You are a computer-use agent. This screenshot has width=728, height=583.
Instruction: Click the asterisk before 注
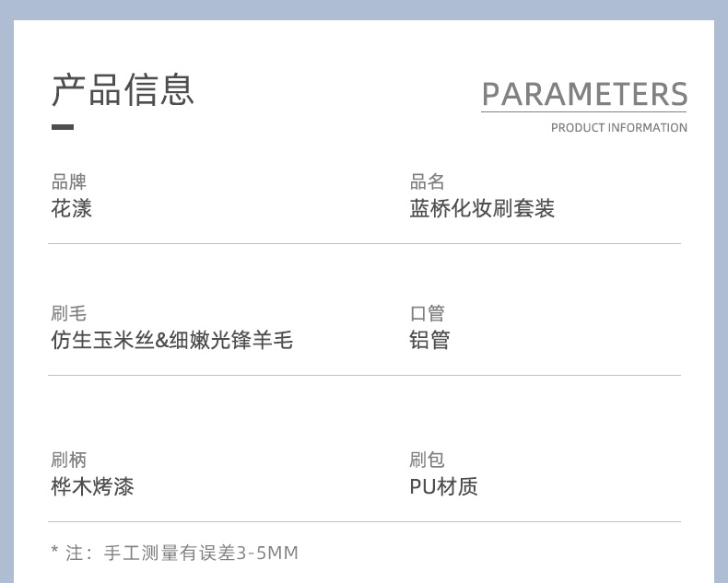54,552
